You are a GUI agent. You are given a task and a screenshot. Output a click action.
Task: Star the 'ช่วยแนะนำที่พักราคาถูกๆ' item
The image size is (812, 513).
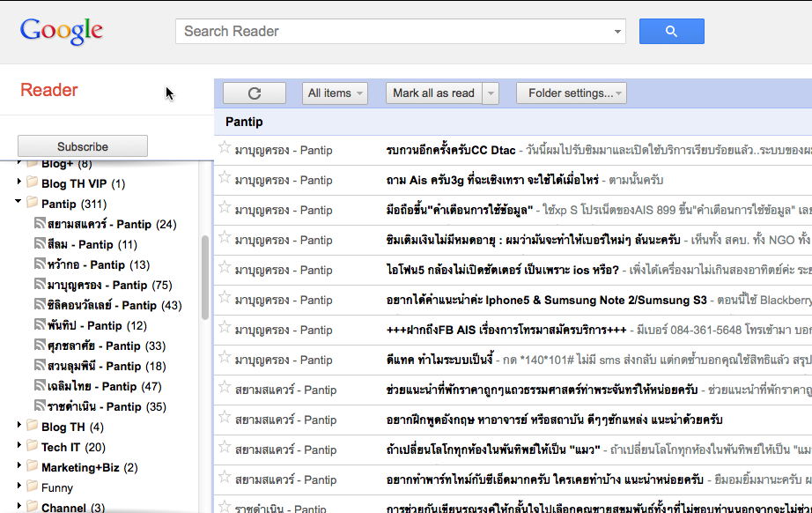tap(225, 388)
